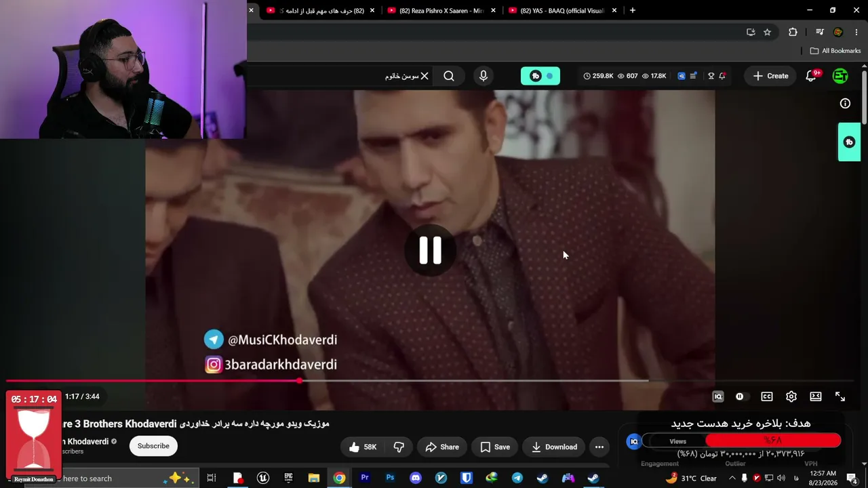Open the Create menu
Screen dimensions: 868x488
pyautogui.click(x=770, y=76)
